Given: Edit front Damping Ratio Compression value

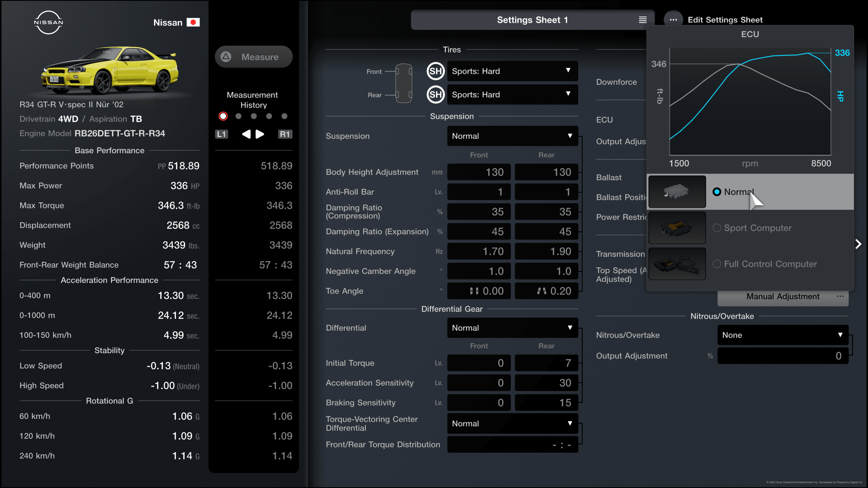Looking at the screenshot, I should 479,211.
